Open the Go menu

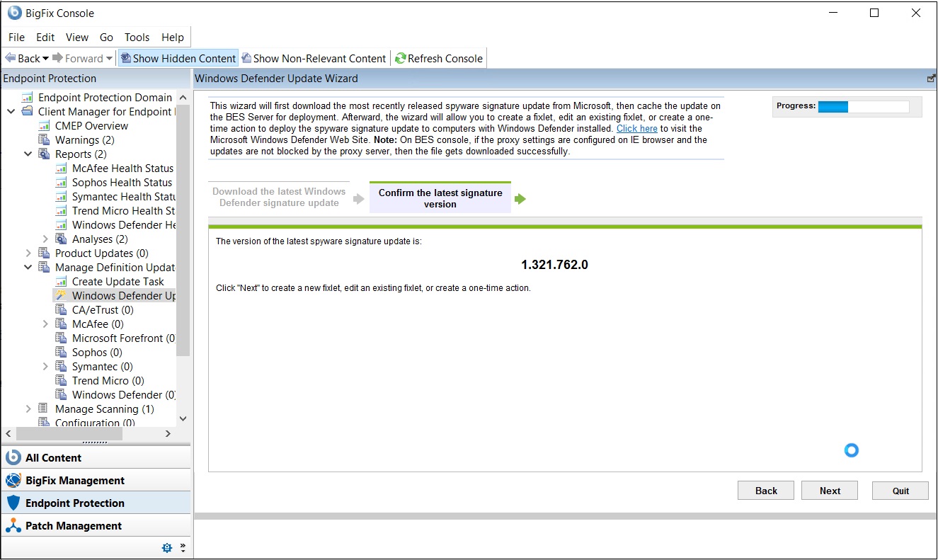pos(106,38)
